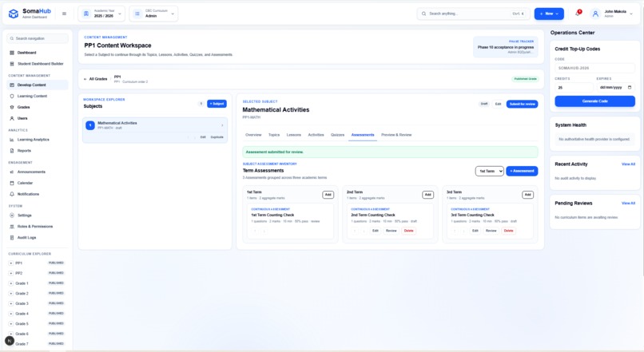
Task: Click the Learning Content shield icon
Action: [12, 96]
